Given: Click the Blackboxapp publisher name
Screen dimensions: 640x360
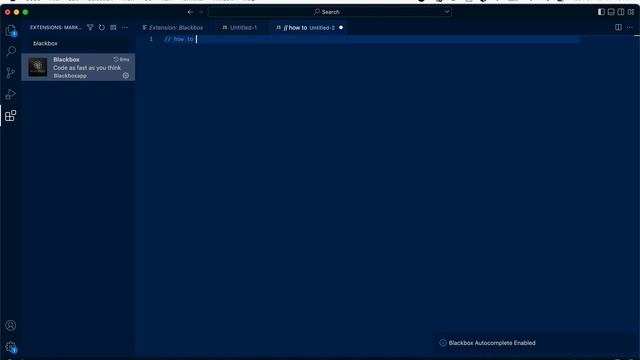Looking at the screenshot, I should pyautogui.click(x=70, y=76).
